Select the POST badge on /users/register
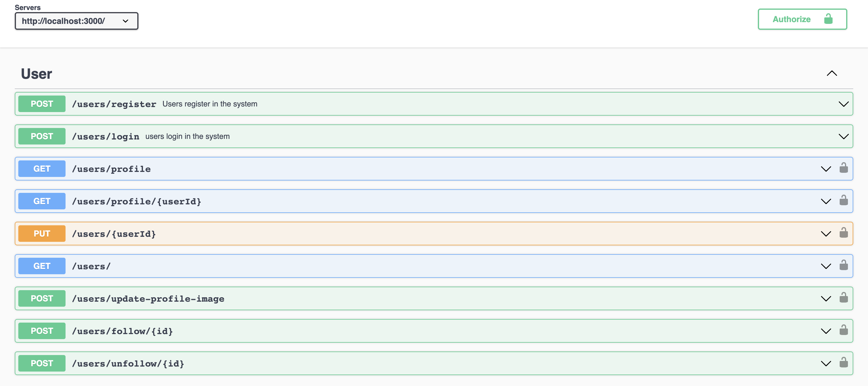The height and width of the screenshot is (386, 868). [x=42, y=104]
